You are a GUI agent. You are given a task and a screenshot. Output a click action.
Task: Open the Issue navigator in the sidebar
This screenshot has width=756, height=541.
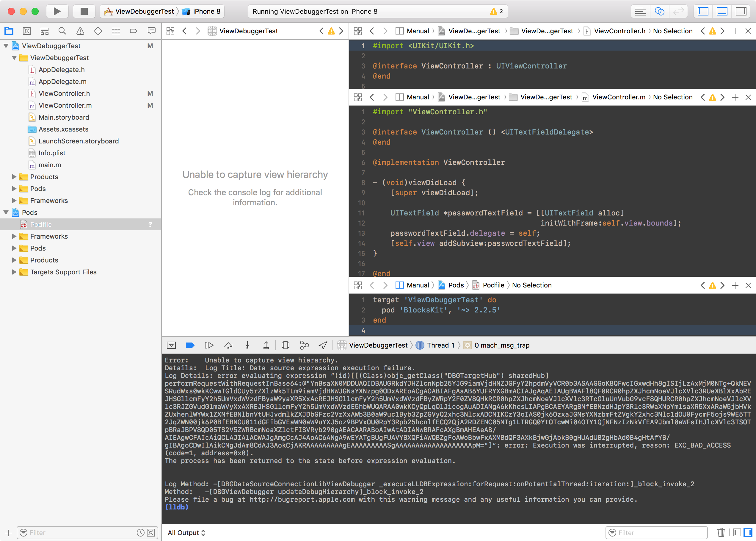[80, 31]
